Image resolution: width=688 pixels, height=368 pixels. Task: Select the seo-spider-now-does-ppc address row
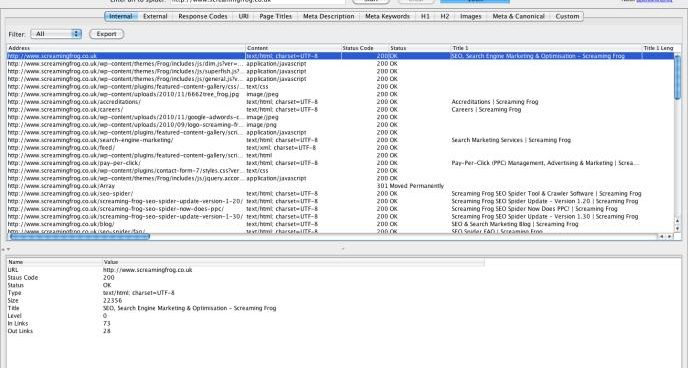(116, 209)
